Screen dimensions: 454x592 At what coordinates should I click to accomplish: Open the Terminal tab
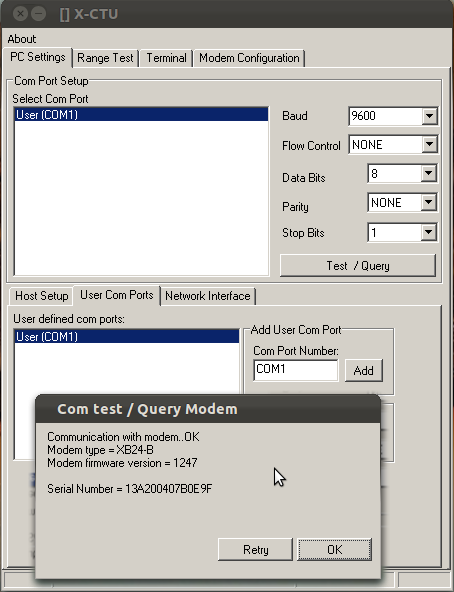click(x=166, y=58)
